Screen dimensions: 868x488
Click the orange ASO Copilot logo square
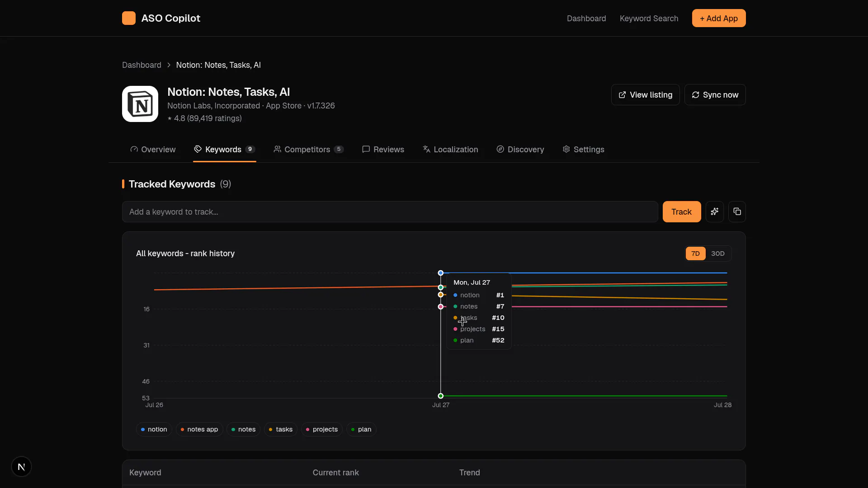click(x=129, y=18)
